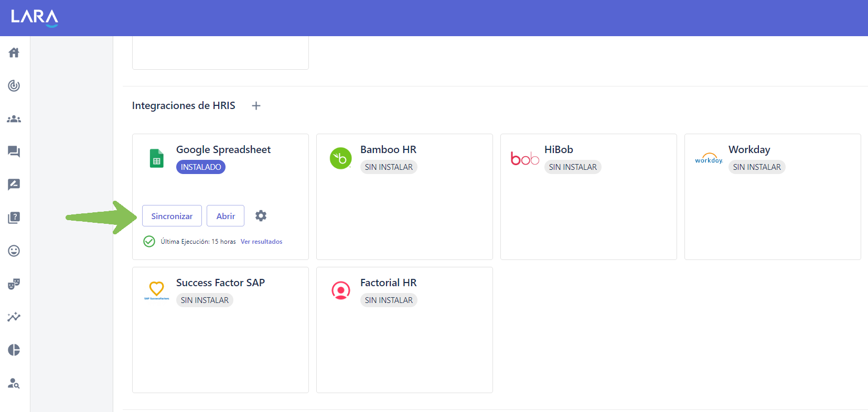Click the LARA logo
This screenshot has width=868, height=412.
coord(35,17)
